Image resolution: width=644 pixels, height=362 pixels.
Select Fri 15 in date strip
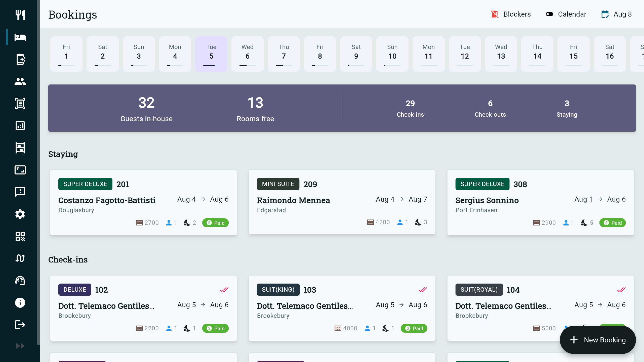pyautogui.click(x=574, y=54)
